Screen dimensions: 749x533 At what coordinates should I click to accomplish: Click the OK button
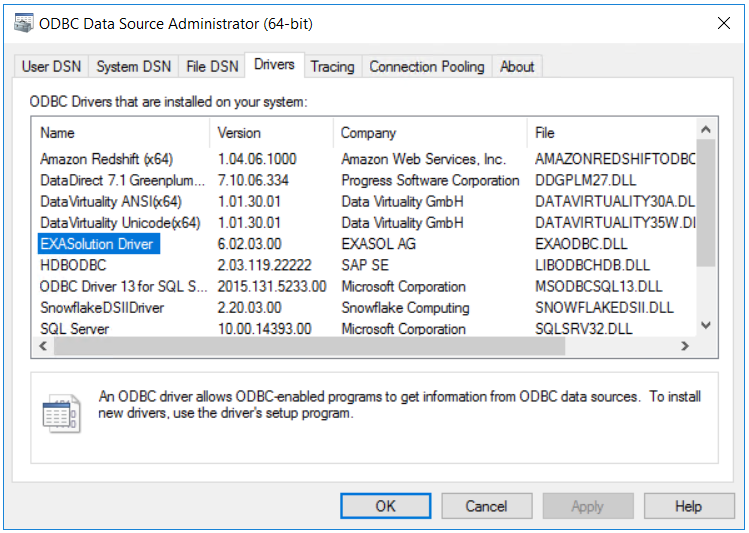[x=385, y=506]
